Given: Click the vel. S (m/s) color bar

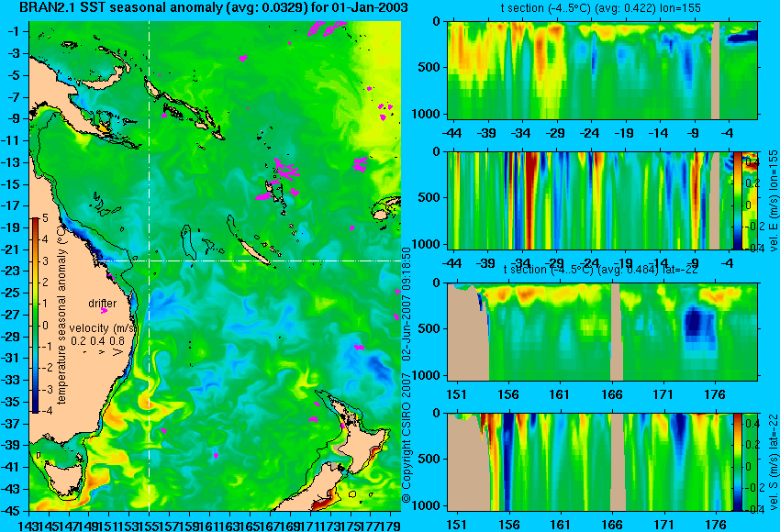Looking at the screenshot, I should pos(737,462).
